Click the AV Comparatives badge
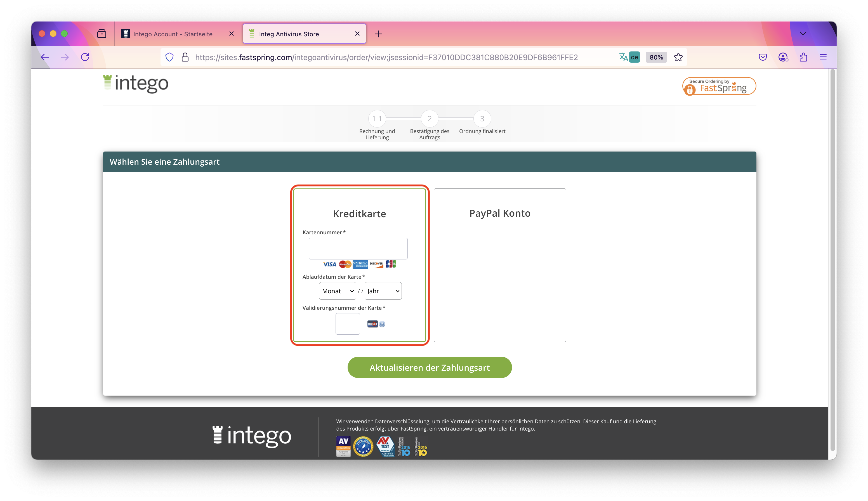This screenshot has width=868, height=501. pyautogui.click(x=343, y=447)
